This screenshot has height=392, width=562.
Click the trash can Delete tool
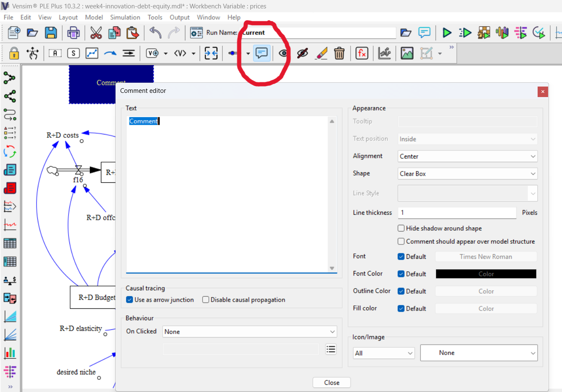pyautogui.click(x=339, y=53)
